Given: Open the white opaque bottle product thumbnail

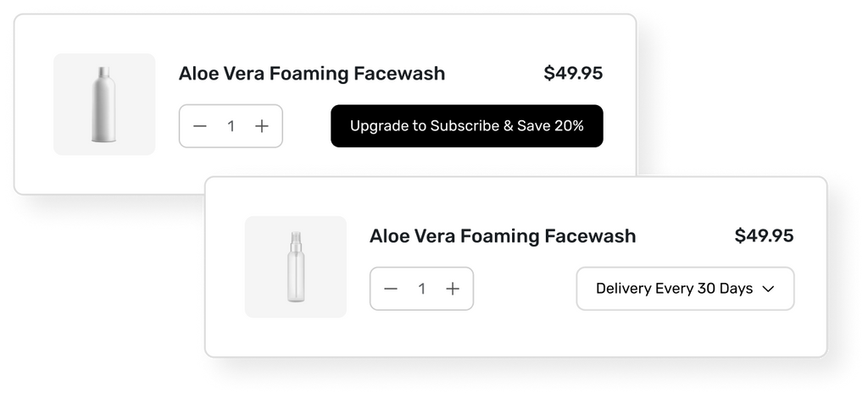Looking at the screenshot, I should click(x=104, y=104).
